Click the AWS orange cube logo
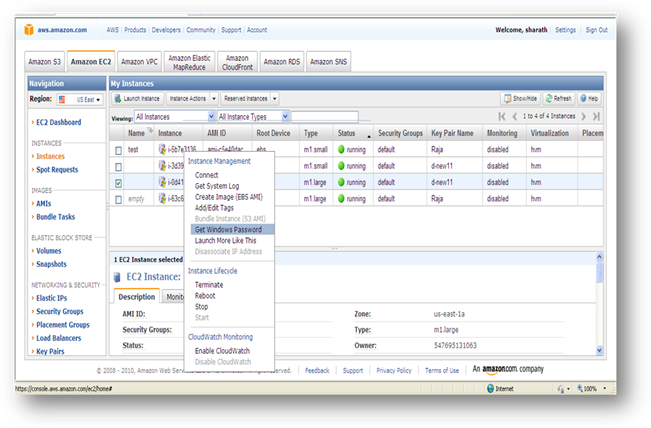Viewport: 651px width, 428px height. (x=29, y=29)
